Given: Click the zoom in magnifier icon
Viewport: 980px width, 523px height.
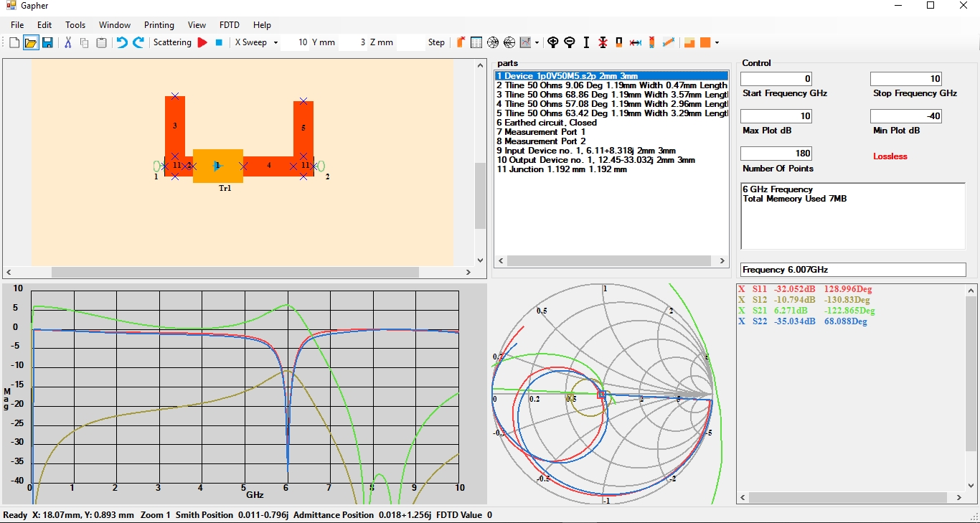Looking at the screenshot, I should [553, 42].
